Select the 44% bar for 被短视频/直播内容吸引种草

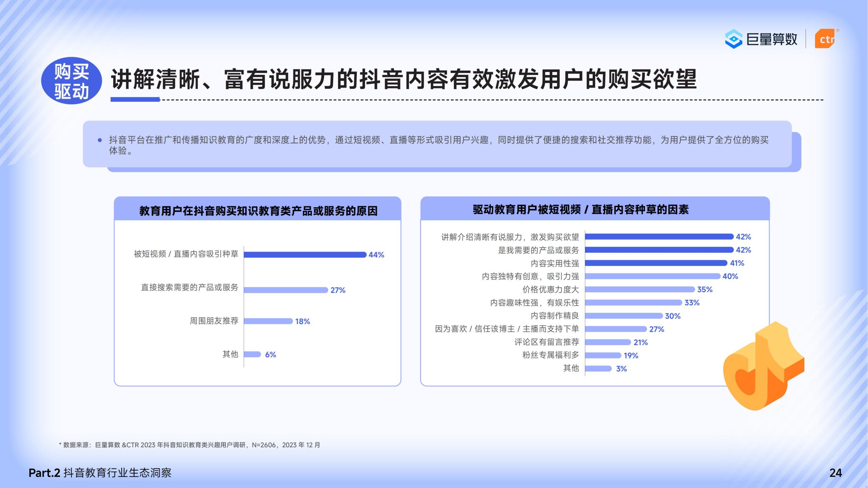click(x=305, y=255)
